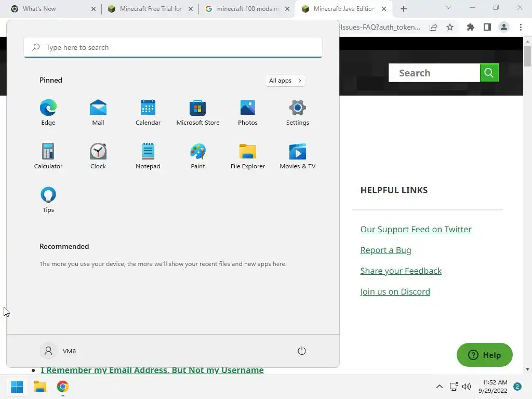Open Chrome tab search dropdown

click(x=448, y=7)
